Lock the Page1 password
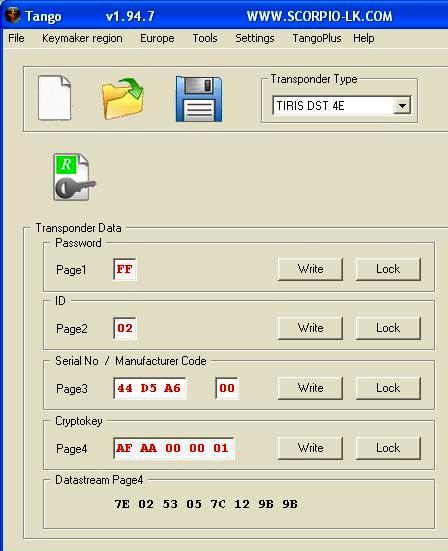This screenshot has width=448, height=551. 388,269
